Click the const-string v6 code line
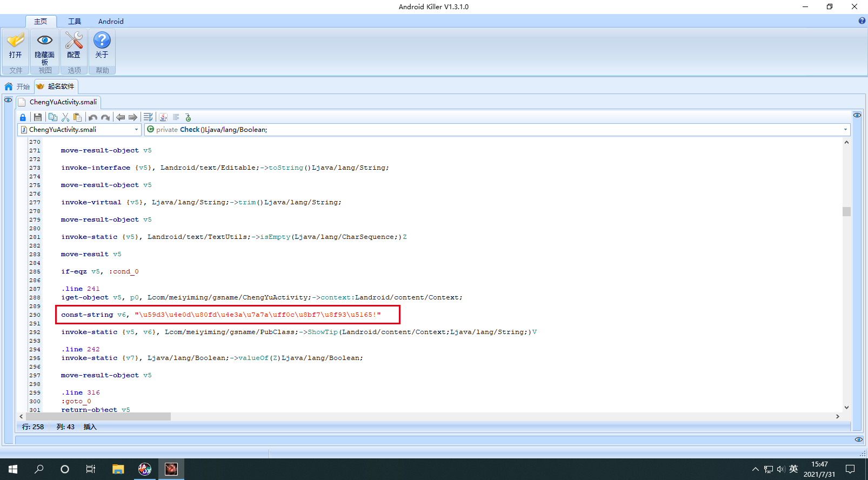The image size is (868, 480). pos(221,315)
